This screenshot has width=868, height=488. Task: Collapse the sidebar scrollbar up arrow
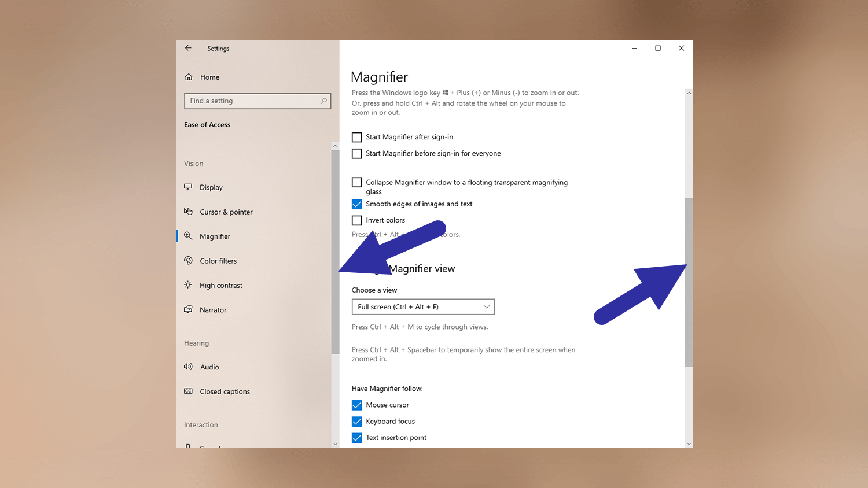[x=336, y=146]
